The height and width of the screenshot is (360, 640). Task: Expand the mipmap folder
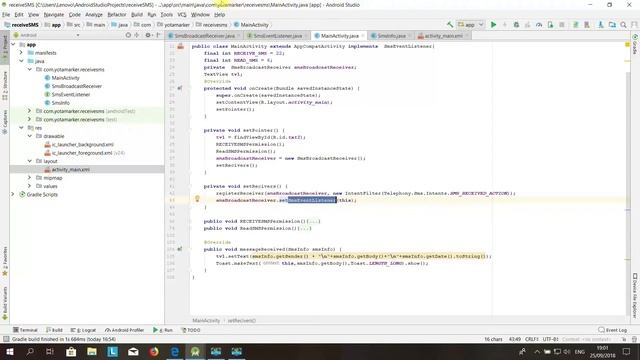pyautogui.click(x=29, y=178)
